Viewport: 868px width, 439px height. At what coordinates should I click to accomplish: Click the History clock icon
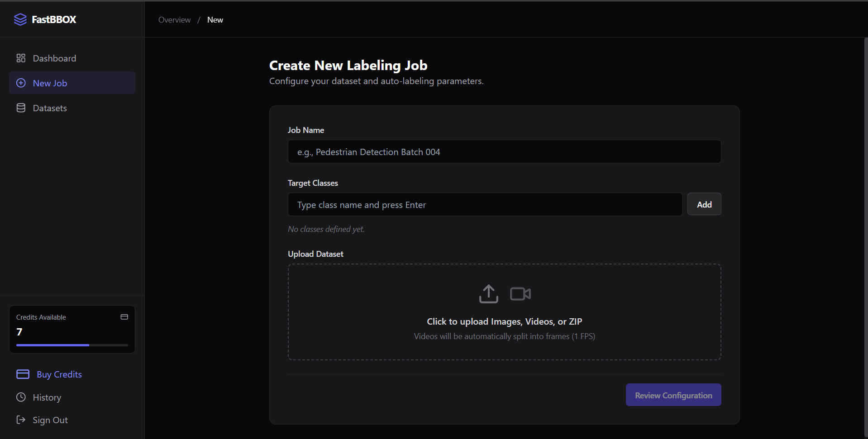20,397
